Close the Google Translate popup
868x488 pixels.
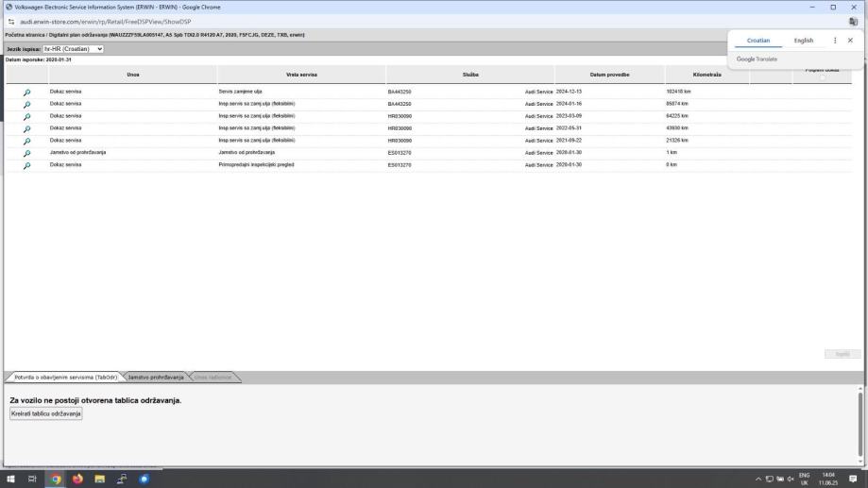[x=850, y=41]
